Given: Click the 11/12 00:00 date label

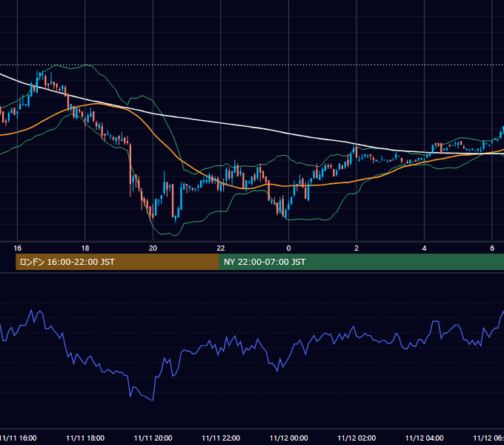Looking at the screenshot, I should [288, 438].
